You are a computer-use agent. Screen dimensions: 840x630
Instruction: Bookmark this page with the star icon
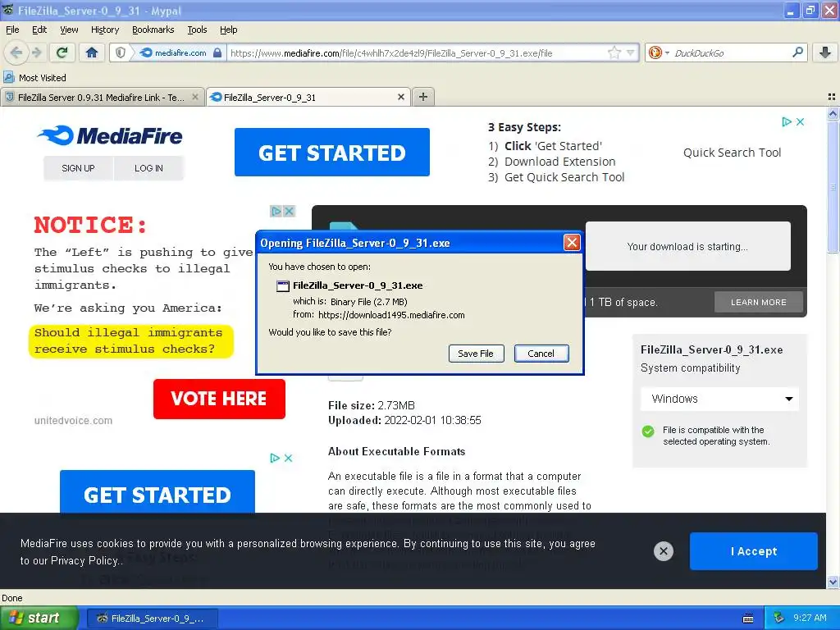pyautogui.click(x=614, y=52)
